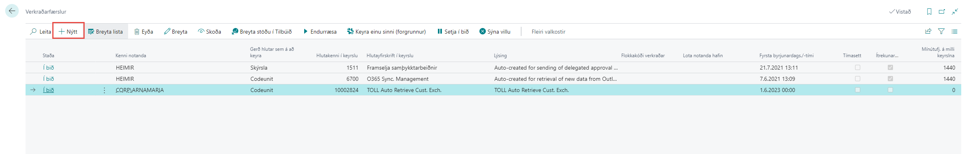Open row options three-dot menu
Screen dimensions: 980x154
coord(105,90)
